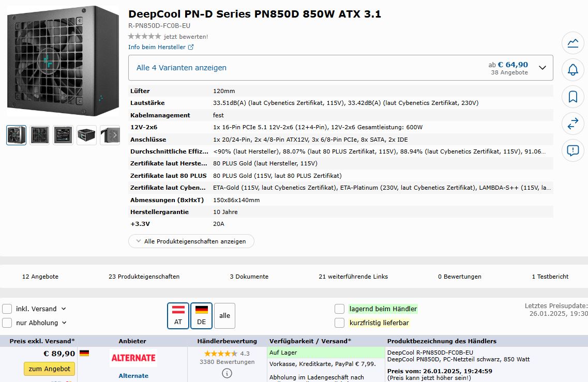Open the DeepCool R-PN850D-FC0B-EU offer title

tap(430, 353)
